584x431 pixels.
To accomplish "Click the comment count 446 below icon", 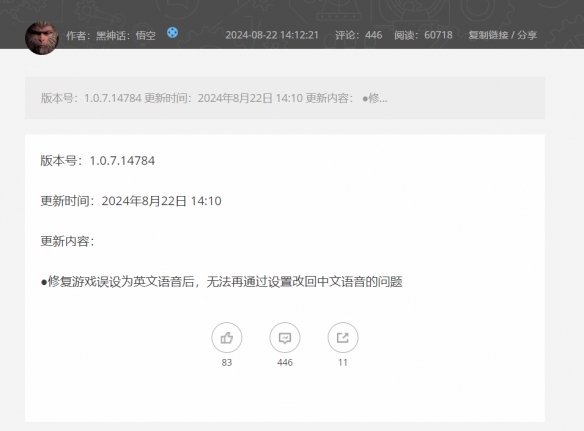I will pyautogui.click(x=285, y=362).
